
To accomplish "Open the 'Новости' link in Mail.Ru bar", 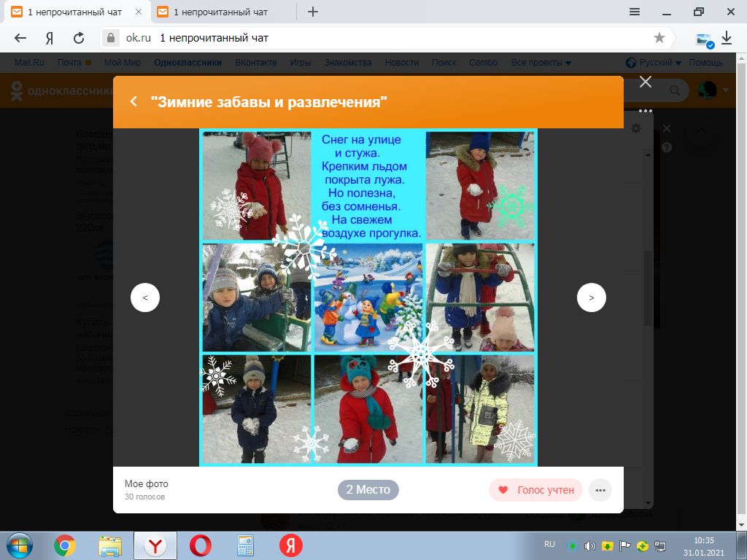I will pos(402,63).
